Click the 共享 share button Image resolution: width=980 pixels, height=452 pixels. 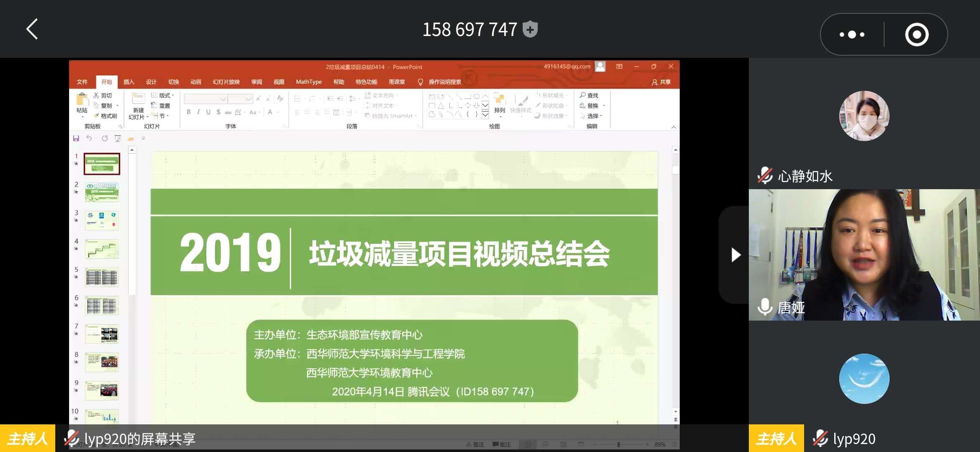[661, 82]
